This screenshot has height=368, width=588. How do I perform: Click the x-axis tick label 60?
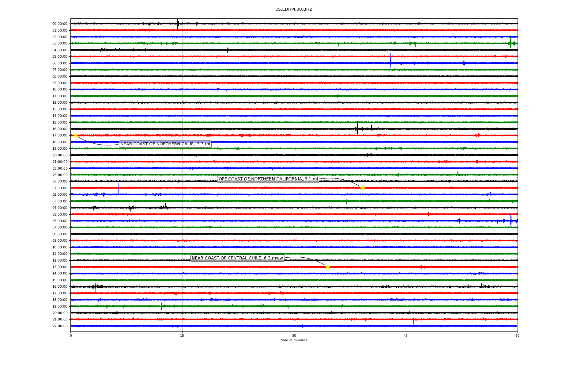(x=517, y=335)
